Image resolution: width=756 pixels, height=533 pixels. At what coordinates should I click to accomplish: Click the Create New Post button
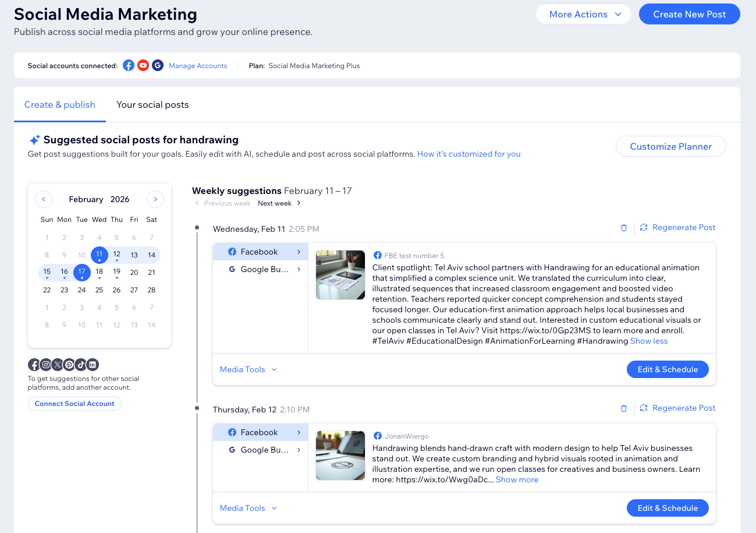click(x=689, y=14)
